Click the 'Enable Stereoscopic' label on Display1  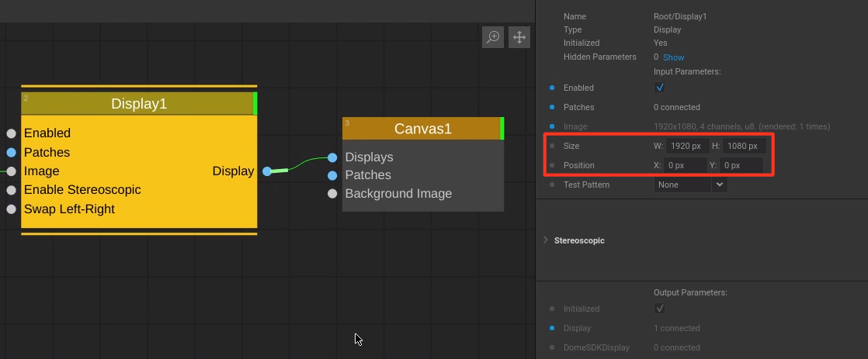82,190
